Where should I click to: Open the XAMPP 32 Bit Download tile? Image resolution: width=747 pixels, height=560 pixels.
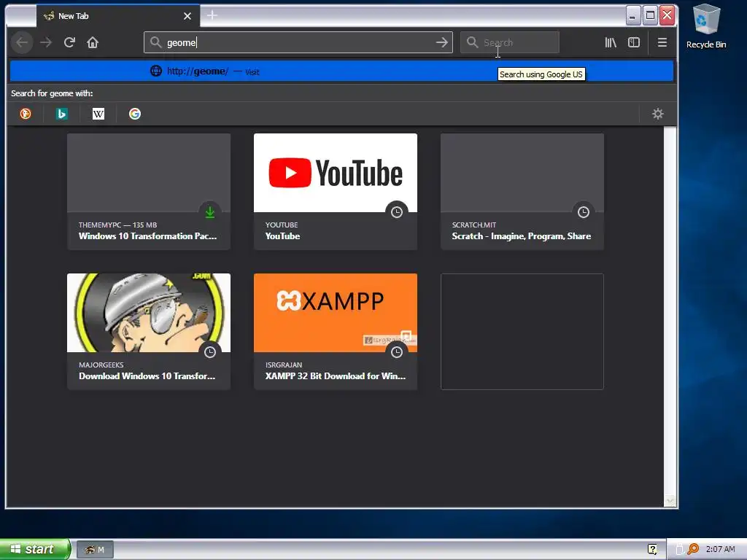click(x=336, y=332)
